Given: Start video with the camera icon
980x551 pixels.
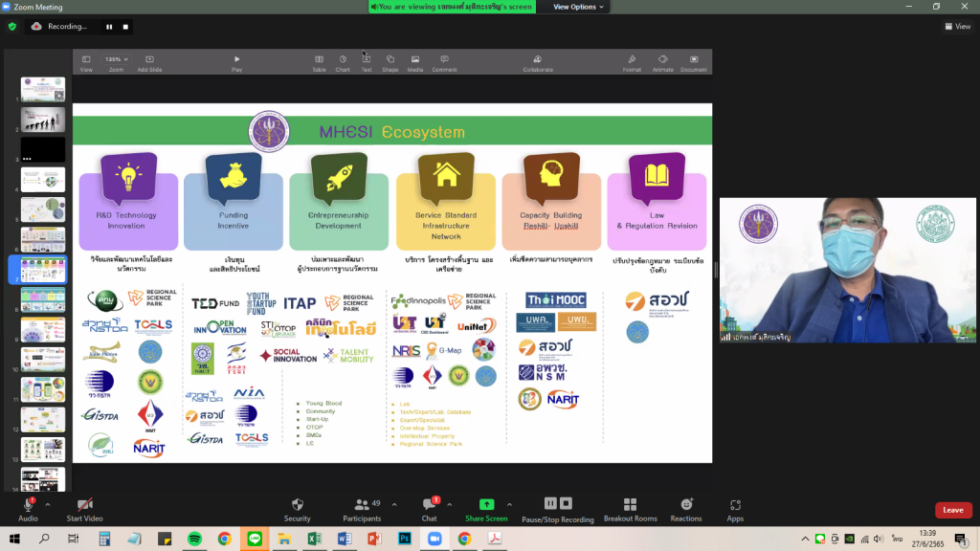Looking at the screenshot, I should coord(84,505).
